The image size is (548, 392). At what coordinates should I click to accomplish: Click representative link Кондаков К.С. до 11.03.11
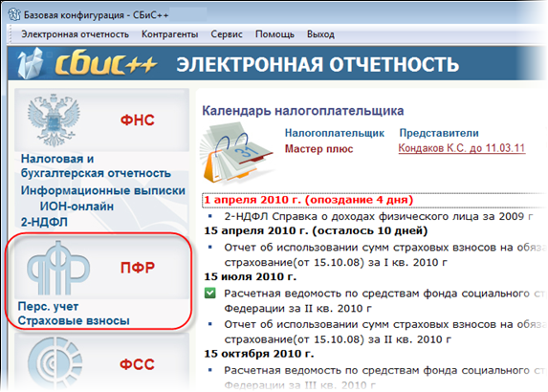point(462,148)
